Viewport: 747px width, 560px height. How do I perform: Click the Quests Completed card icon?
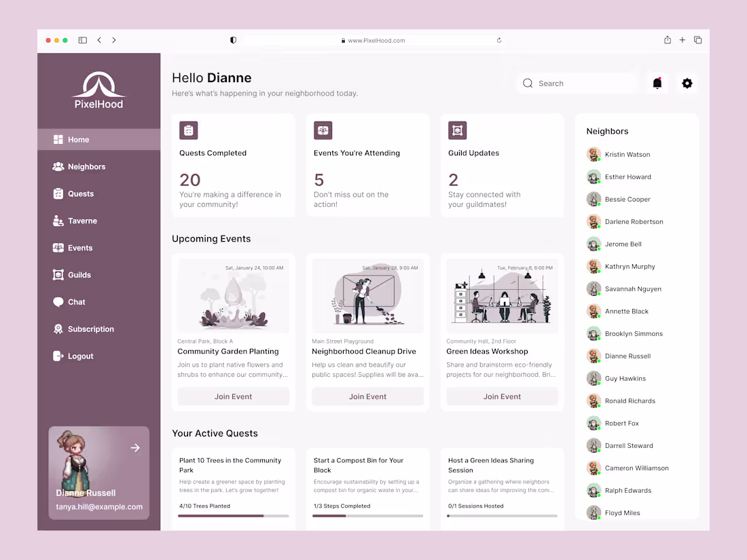click(188, 130)
